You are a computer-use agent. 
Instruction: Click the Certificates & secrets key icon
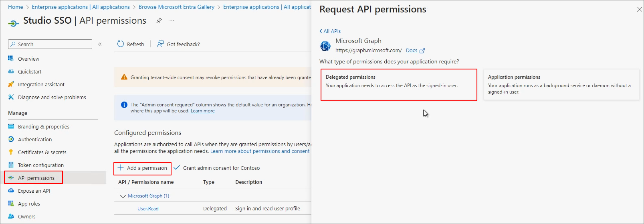pyautogui.click(x=11, y=152)
